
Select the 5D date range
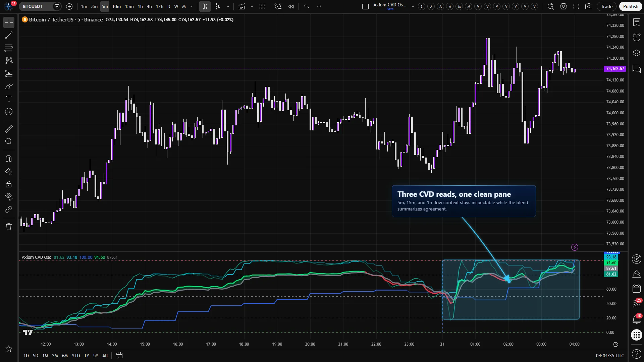[36, 356]
